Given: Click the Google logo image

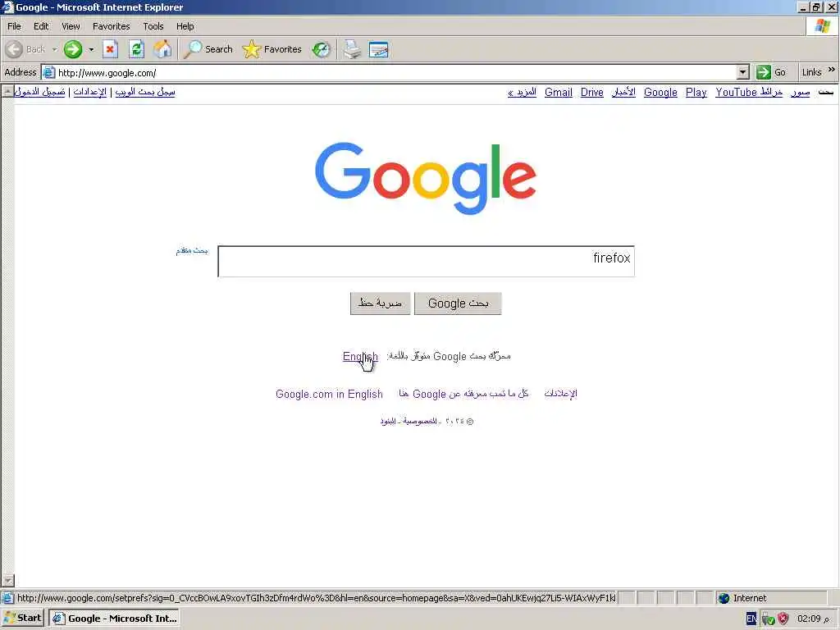Looking at the screenshot, I should pyautogui.click(x=426, y=178).
